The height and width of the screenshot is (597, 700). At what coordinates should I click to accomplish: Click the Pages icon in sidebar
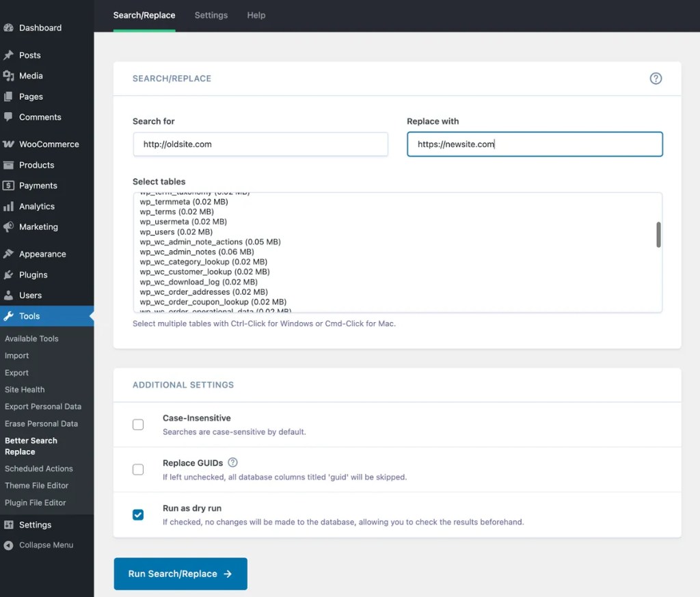tap(8, 96)
